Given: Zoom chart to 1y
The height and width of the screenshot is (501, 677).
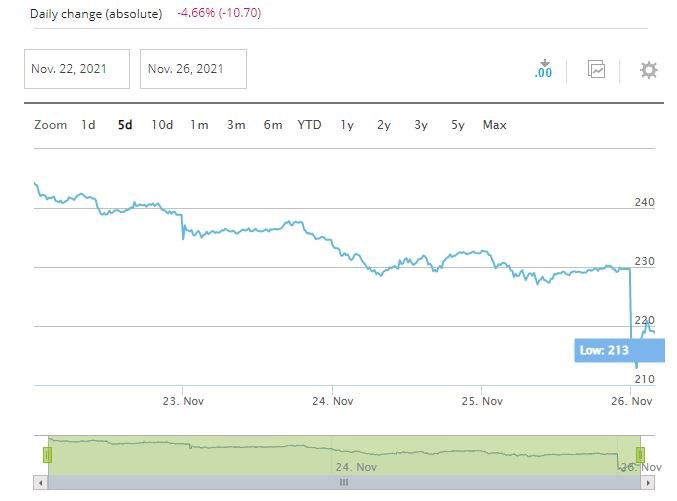Looking at the screenshot, I should click(x=347, y=125).
